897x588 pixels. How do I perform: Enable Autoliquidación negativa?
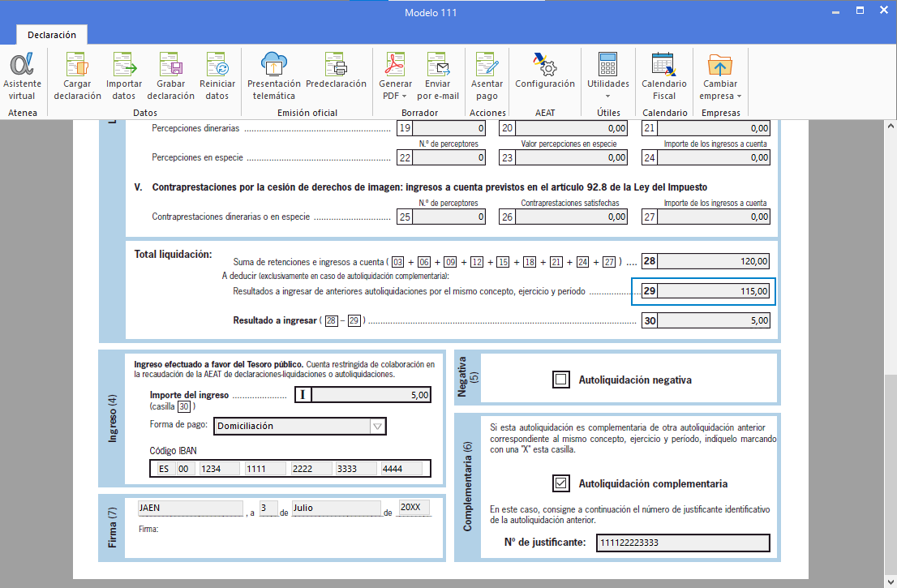tap(560, 378)
